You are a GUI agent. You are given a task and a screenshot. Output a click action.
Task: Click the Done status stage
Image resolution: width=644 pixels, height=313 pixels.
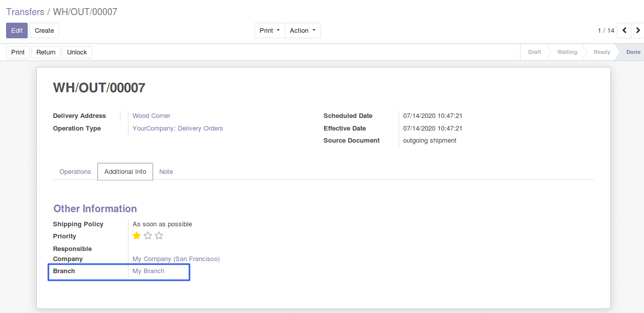[x=633, y=52]
